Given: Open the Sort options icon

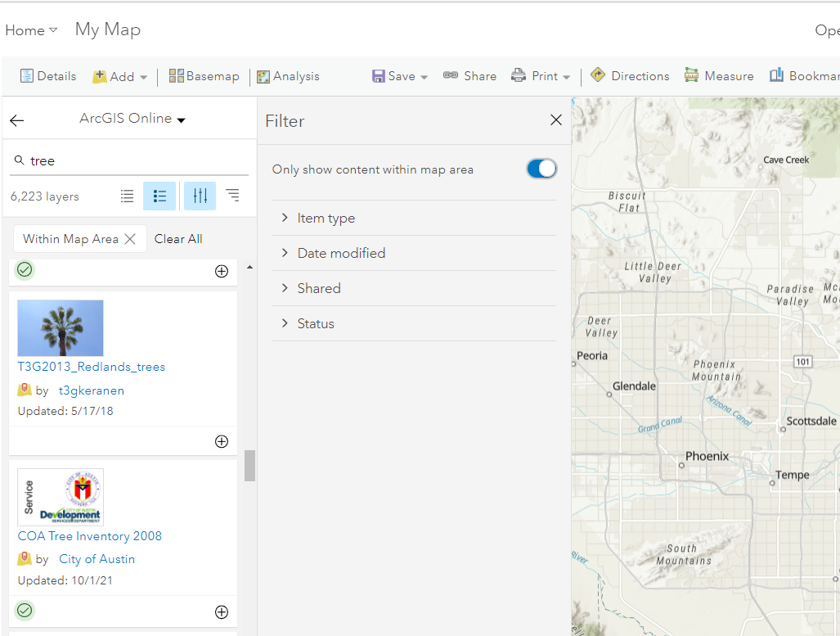Looking at the screenshot, I should [x=232, y=195].
